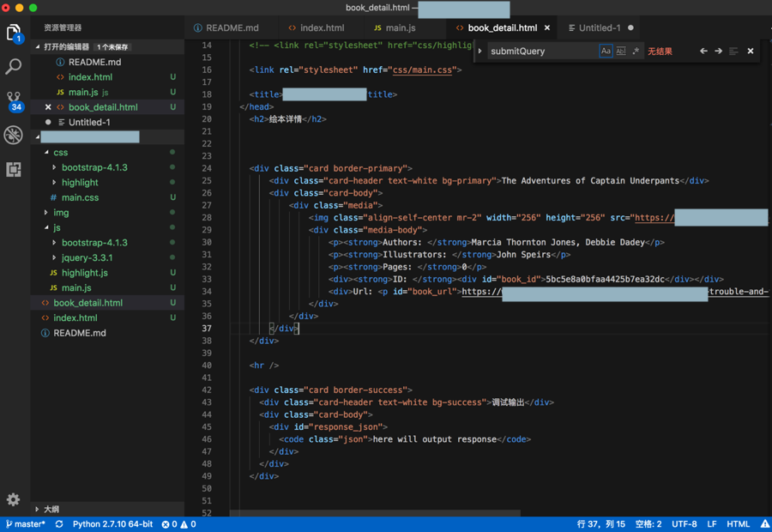Open the Explorer view in activity bar

[x=14, y=33]
